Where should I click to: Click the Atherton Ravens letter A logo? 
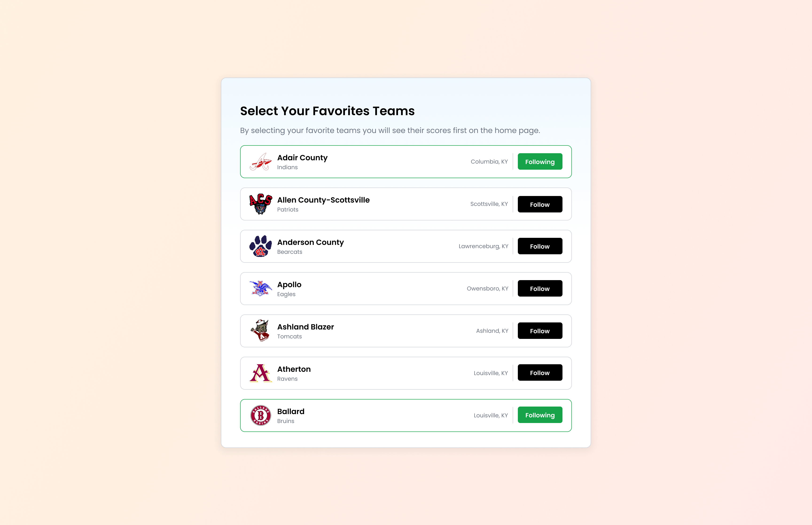tap(260, 373)
